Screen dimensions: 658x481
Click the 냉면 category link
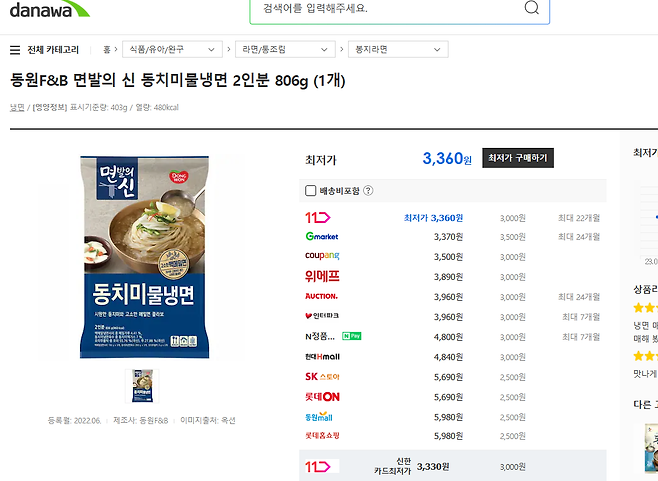point(17,107)
